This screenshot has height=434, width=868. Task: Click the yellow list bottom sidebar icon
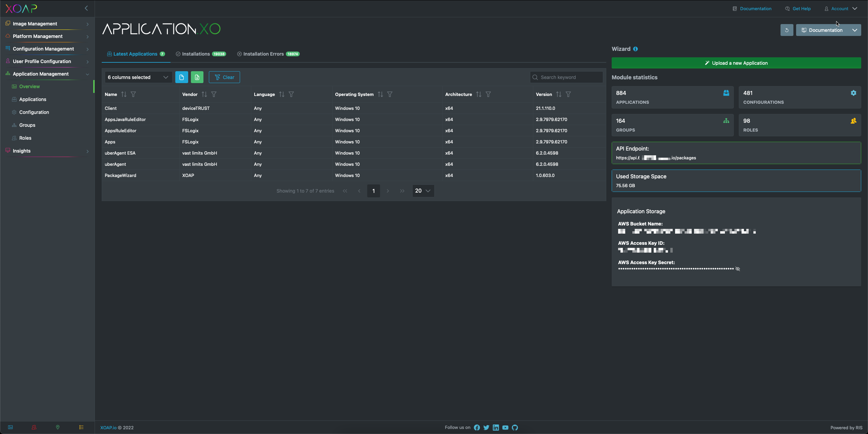pyautogui.click(x=81, y=427)
